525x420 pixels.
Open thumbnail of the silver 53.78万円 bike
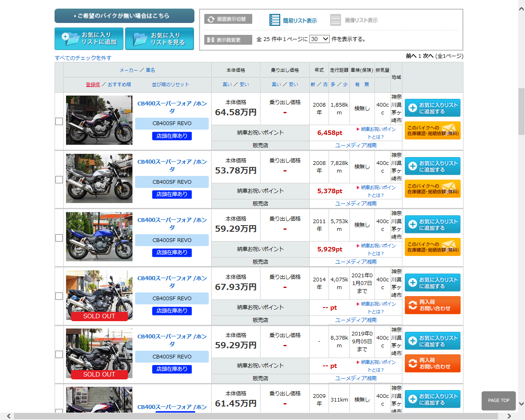(99, 178)
